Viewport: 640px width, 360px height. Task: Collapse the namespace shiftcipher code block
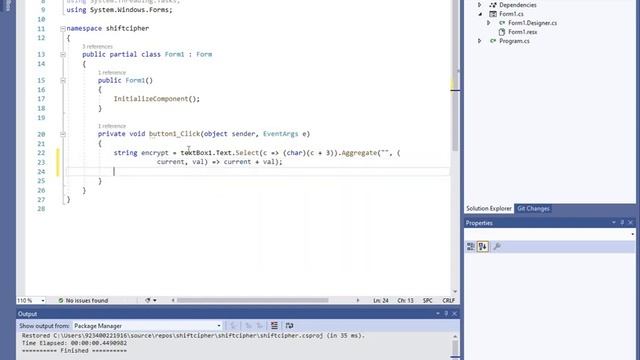click(63, 29)
